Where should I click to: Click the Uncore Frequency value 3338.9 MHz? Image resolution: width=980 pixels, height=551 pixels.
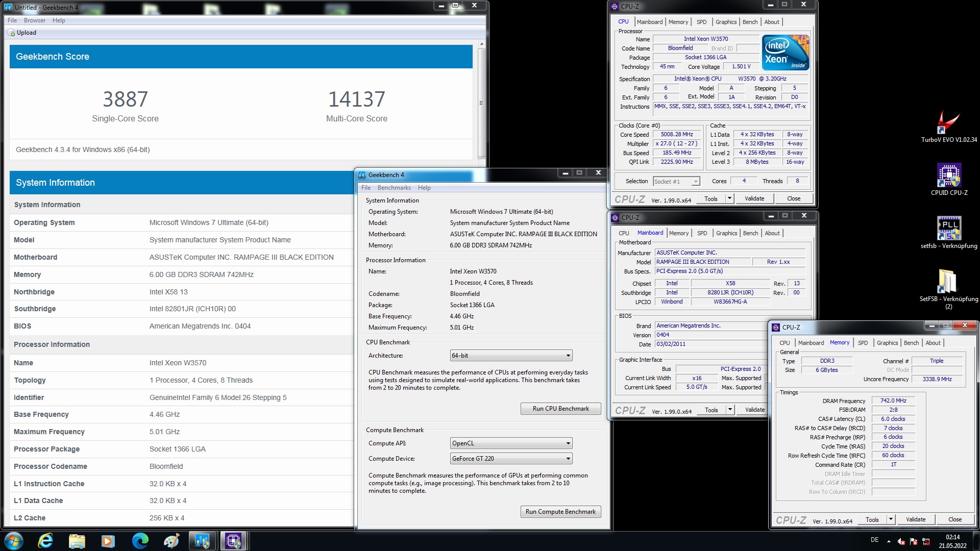[x=937, y=379]
